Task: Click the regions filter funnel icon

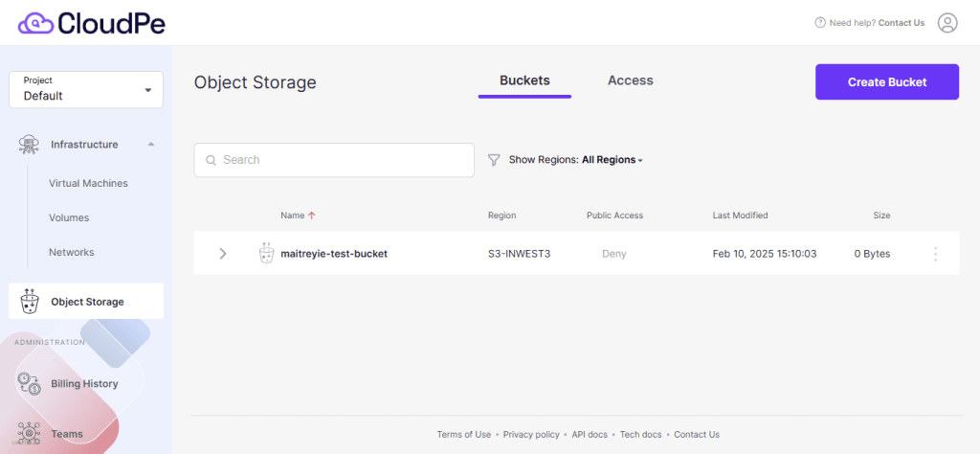Action: coord(494,160)
